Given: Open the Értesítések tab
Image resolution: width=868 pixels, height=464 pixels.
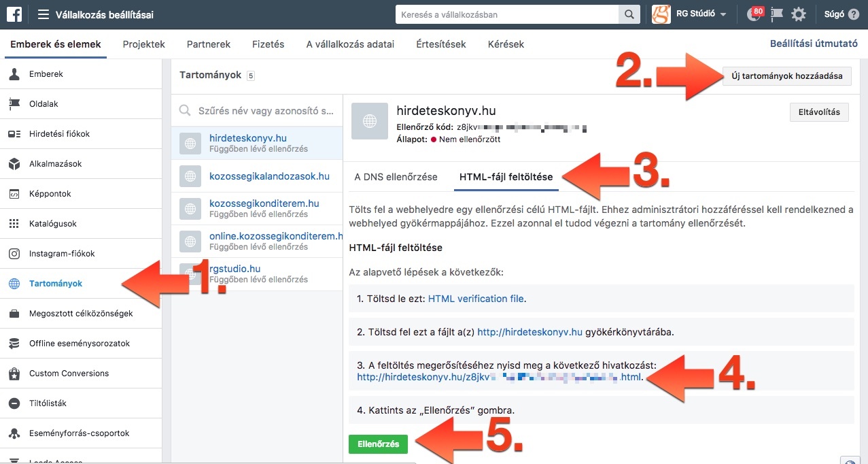Looking at the screenshot, I should click(441, 44).
